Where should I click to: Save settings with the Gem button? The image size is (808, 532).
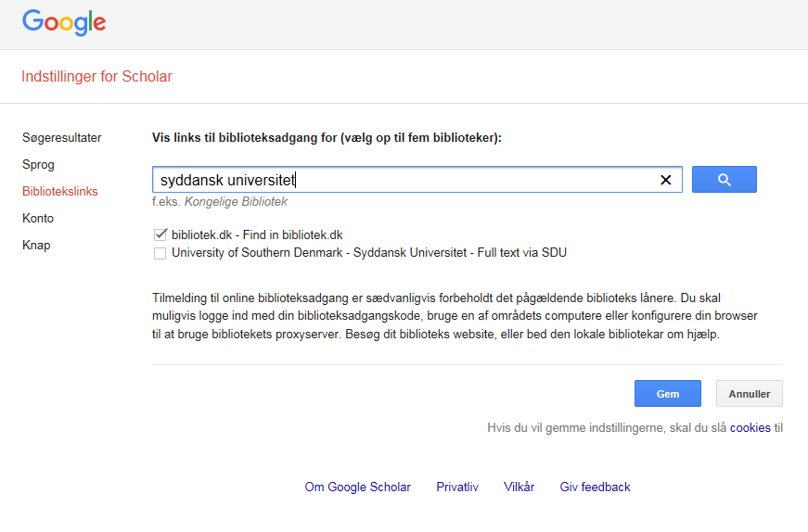667,394
